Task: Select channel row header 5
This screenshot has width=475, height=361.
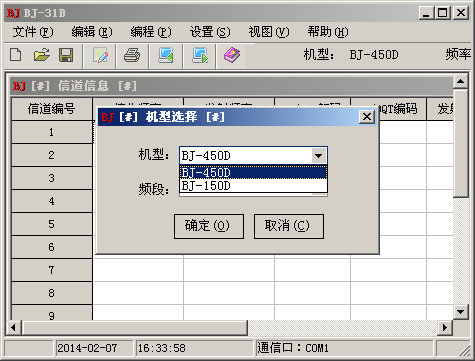Action: (x=52, y=224)
